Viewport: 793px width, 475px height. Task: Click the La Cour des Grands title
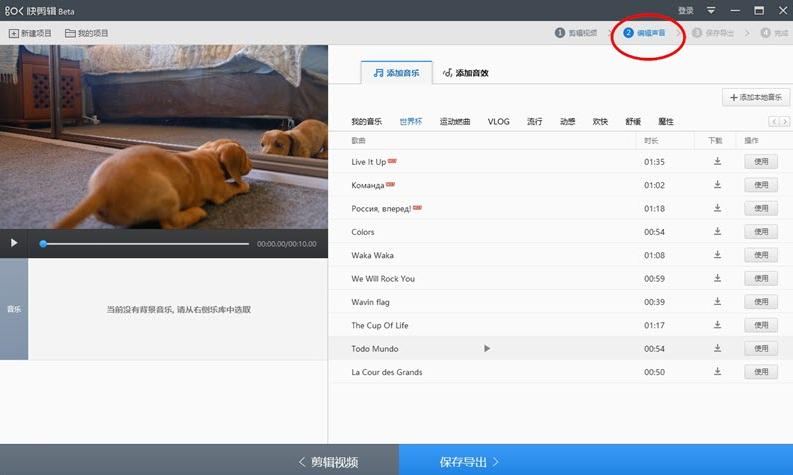pyautogui.click(x=386, y=372)
